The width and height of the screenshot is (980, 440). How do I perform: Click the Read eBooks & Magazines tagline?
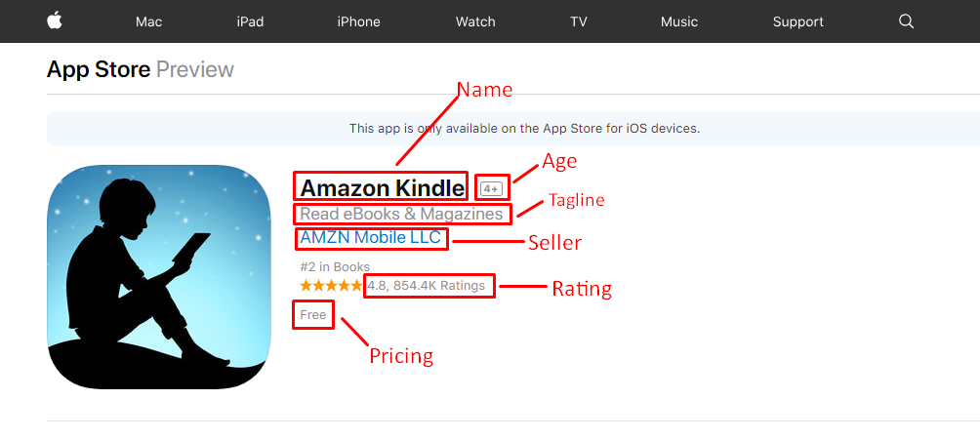point(401,214)
